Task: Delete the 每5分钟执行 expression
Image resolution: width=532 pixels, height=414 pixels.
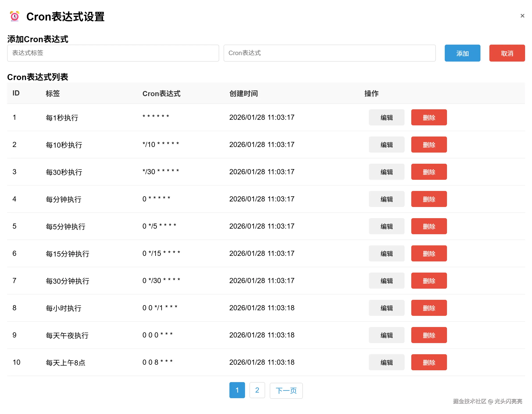Action: point(429,226)
